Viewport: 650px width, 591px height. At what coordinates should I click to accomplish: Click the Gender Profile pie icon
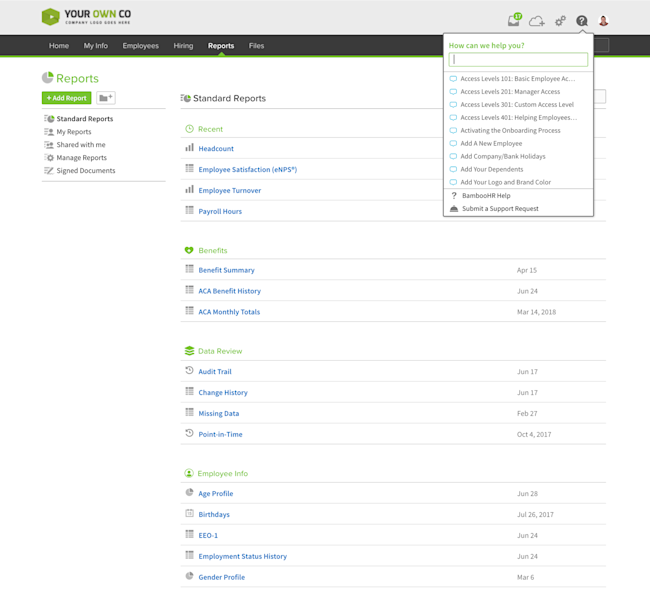click(x=189, y=576)
